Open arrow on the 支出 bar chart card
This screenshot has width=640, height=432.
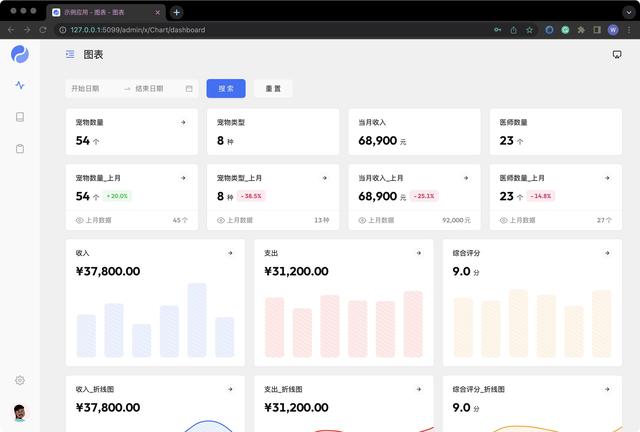pos(419,253)
